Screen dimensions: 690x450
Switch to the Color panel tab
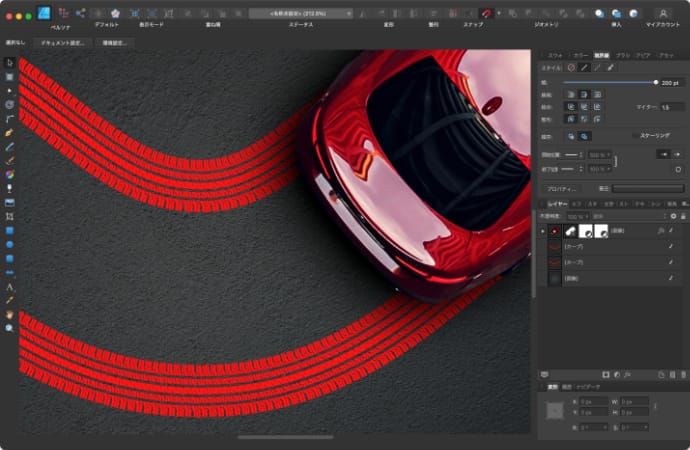pyautogui.click(x=580, y=55)
